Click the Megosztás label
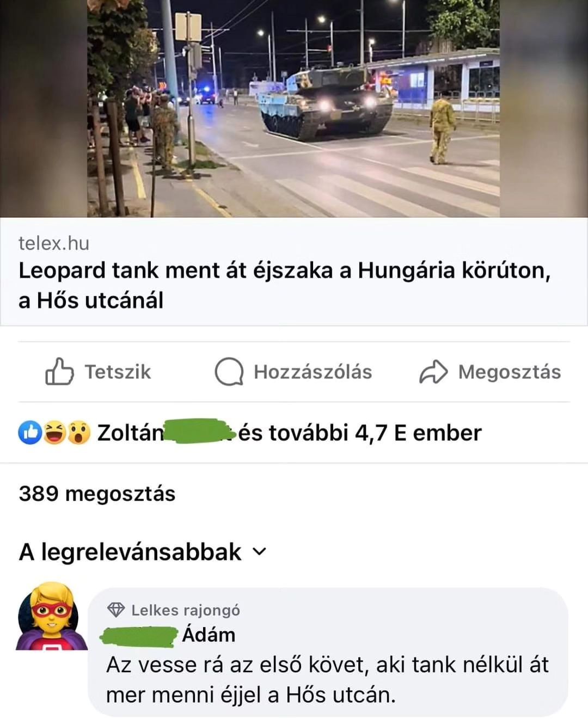 509,372
